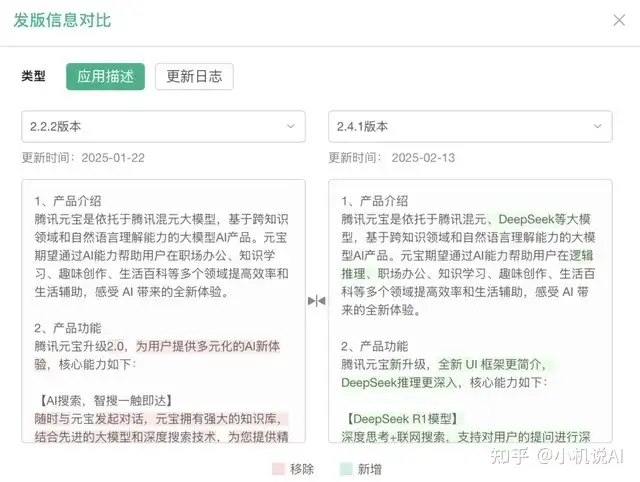
Task: Click the chevron in 2.2.2版本 selector
Action: coord(291,126)
